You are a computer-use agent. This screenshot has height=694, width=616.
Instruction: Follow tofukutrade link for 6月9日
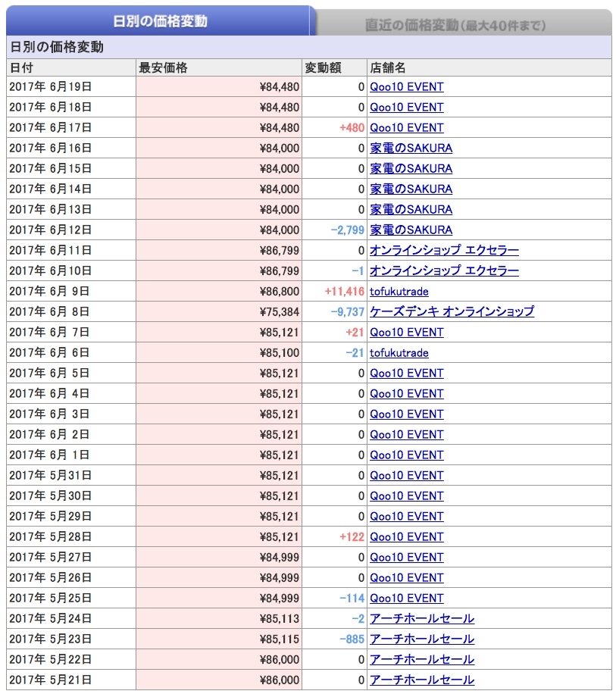click(x=399, y=291)
